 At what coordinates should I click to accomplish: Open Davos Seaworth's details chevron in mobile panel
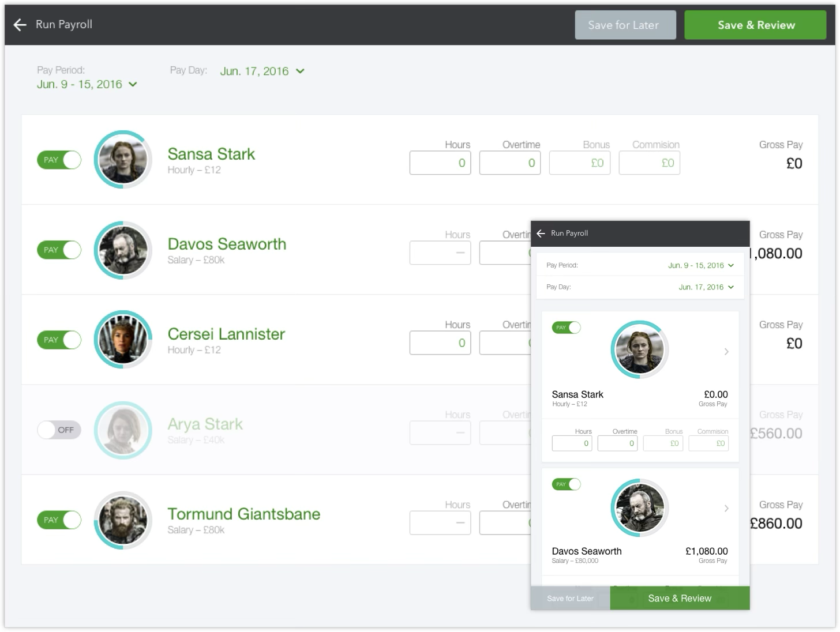(x=726, y=509)
